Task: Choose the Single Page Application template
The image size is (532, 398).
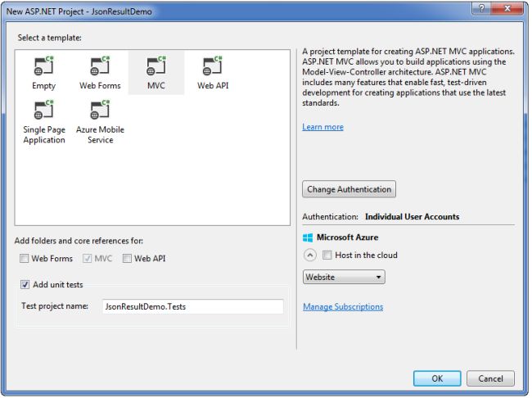Action: coord(43,122)
